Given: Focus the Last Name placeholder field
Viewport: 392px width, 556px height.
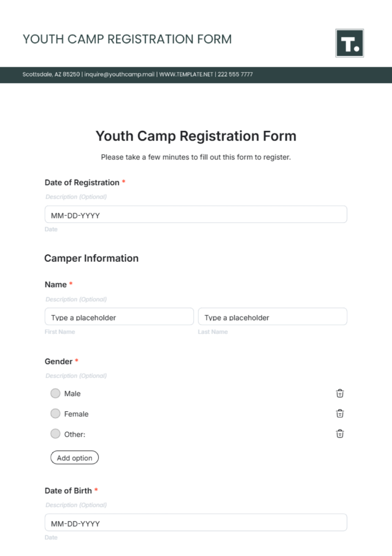Looking at the screenshot, I should click(x=272, y=317).
